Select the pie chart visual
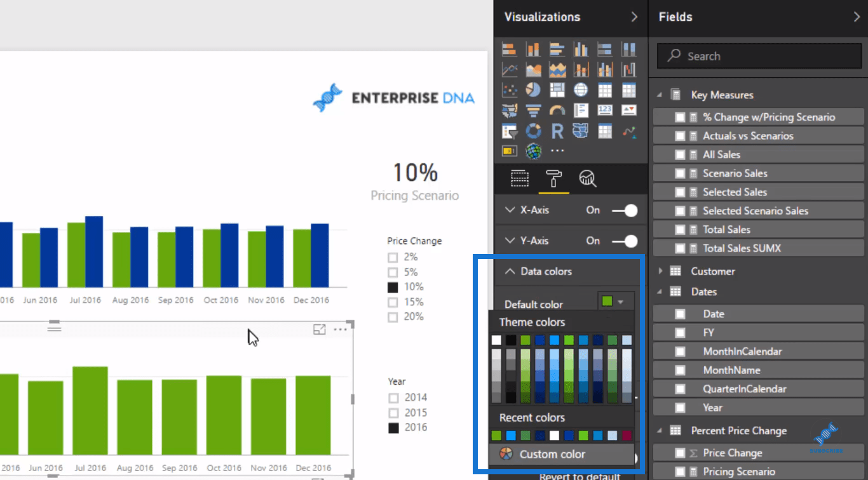The height and width of the screenshot is (480, 868). (533, 90)
